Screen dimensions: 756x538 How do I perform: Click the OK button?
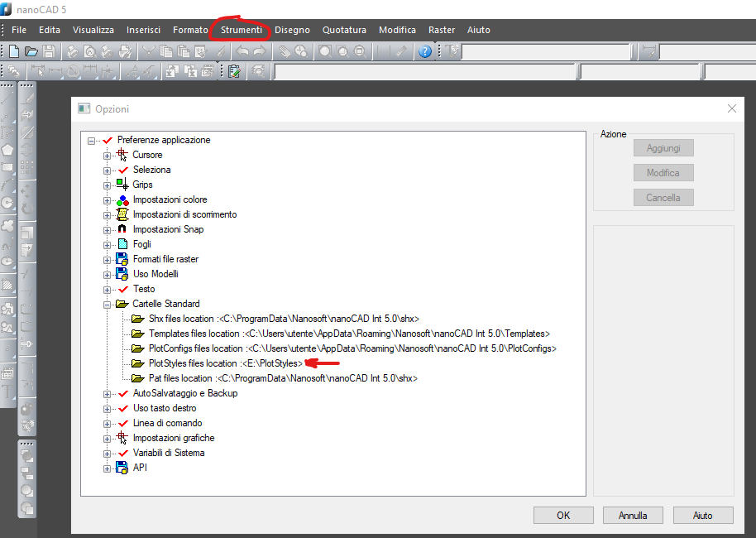point(563,515)
